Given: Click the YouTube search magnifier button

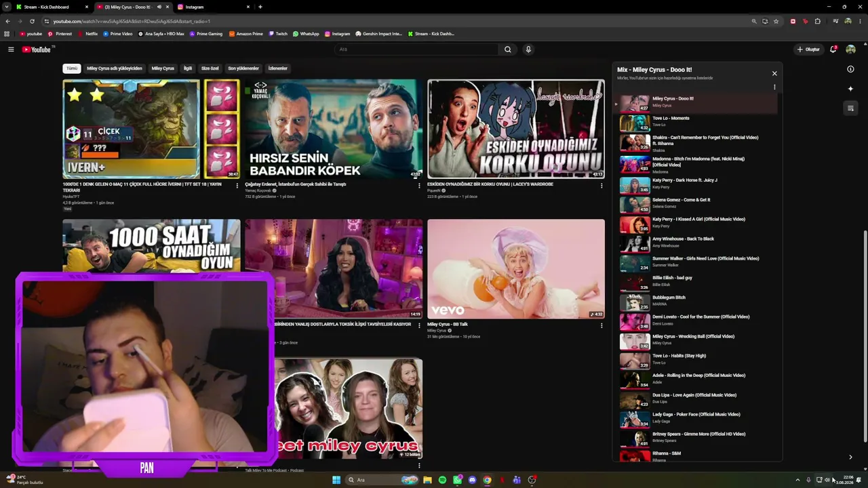Looking at the screenshot, I should [x=507, y=49].
